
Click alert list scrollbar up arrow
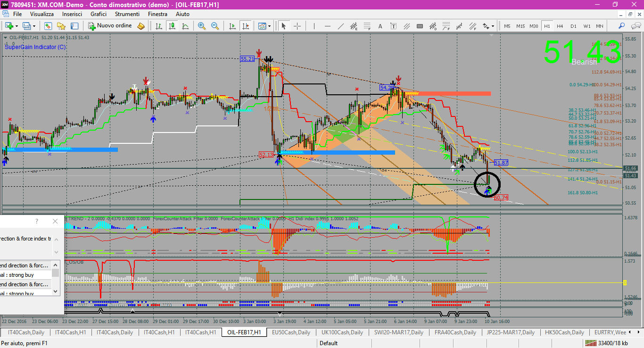[56, 265]
